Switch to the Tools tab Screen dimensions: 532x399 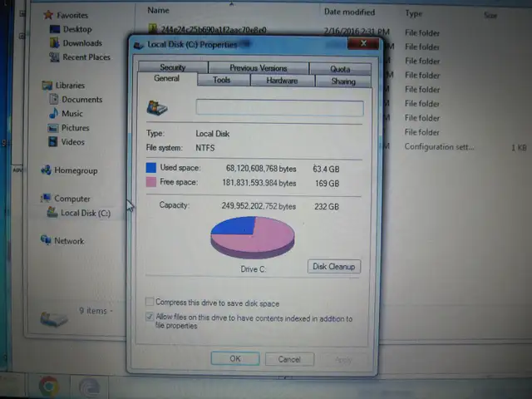[222, 80]
